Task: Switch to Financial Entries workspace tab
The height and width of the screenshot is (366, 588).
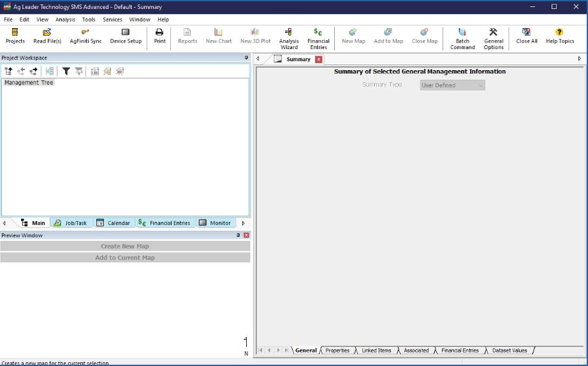Action: coord(165,223)
